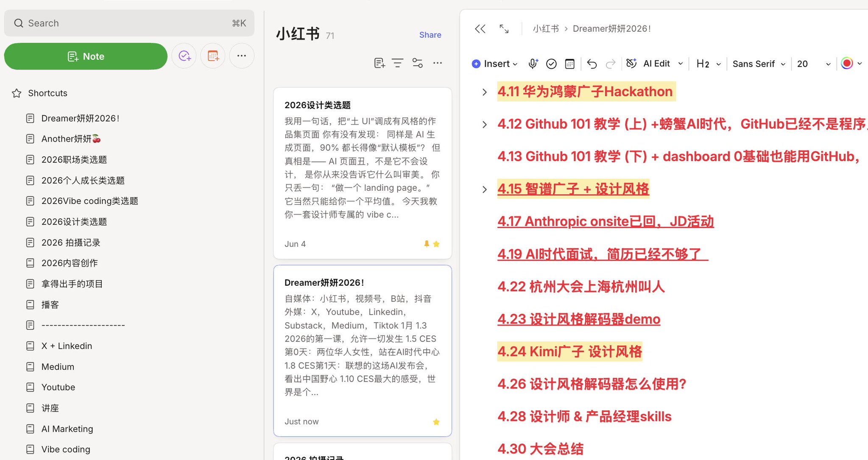Open the sort options icon in note list
This screenshot has height=460, width=868.
(x=398, y=63)
